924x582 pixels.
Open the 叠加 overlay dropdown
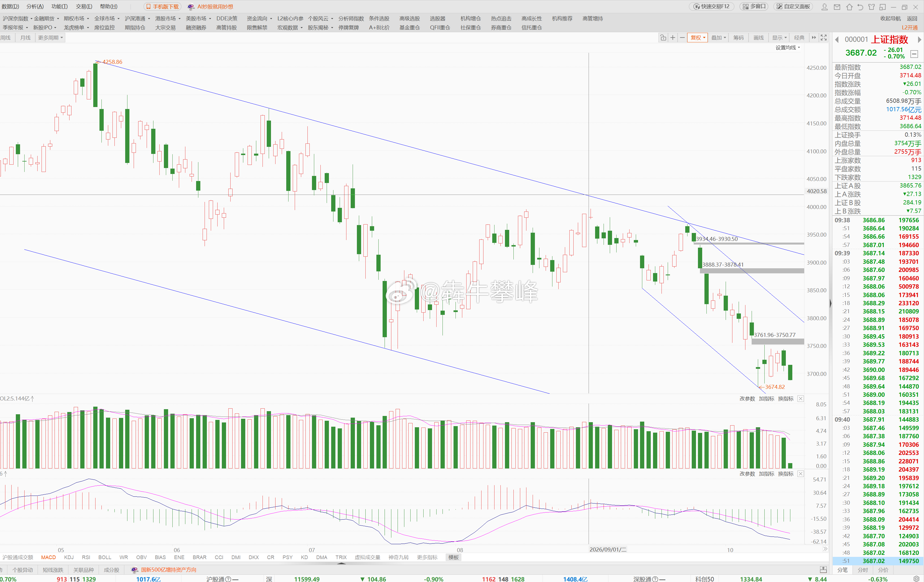(718, 38)
